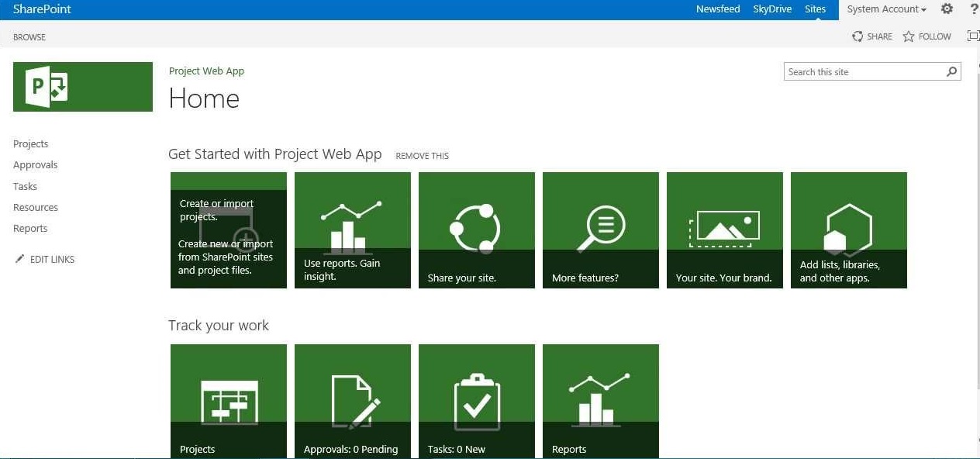Open the Use reports Gain insight tile
Image resolution: width=980 pixels, height=459 pixels.
353,230
